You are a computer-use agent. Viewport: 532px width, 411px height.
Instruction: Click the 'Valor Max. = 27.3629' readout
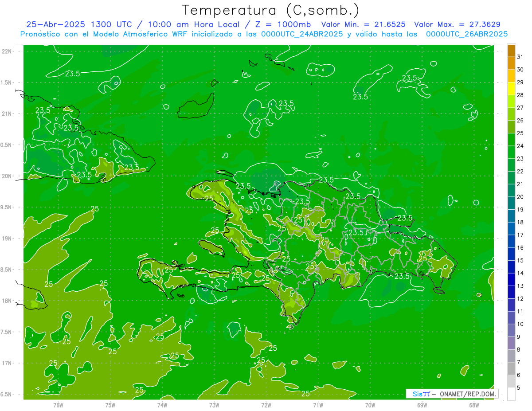457,24
